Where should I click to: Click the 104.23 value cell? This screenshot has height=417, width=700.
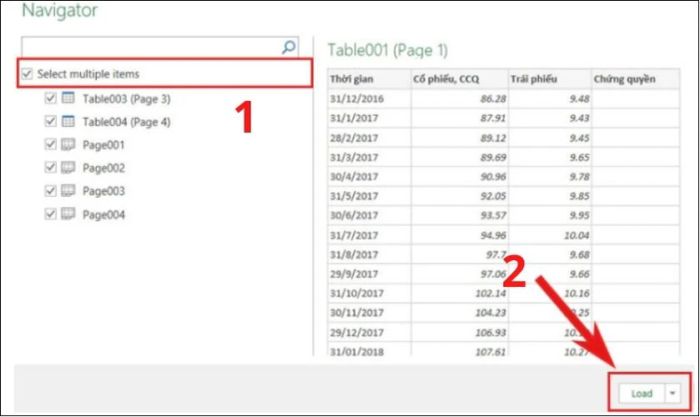[459, 313]
